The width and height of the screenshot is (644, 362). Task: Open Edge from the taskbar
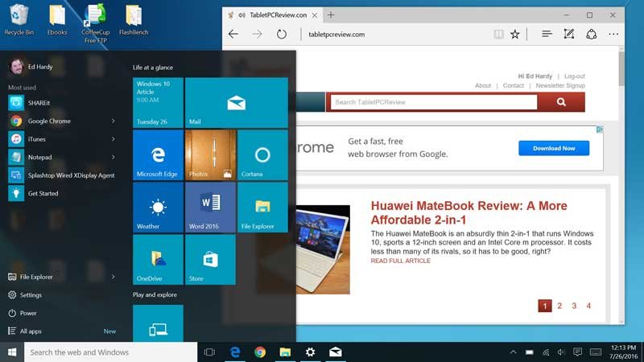click(x=235, y=352)
